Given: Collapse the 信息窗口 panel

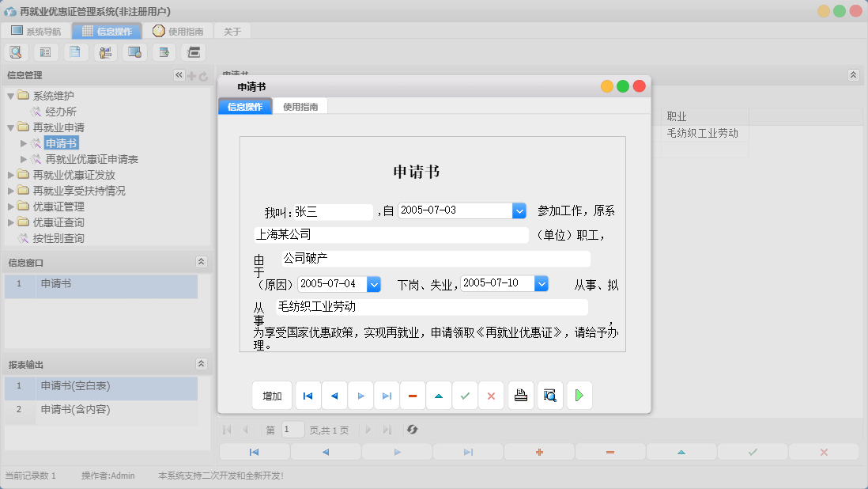Looking at the screenshot, I should click(202, 261).
